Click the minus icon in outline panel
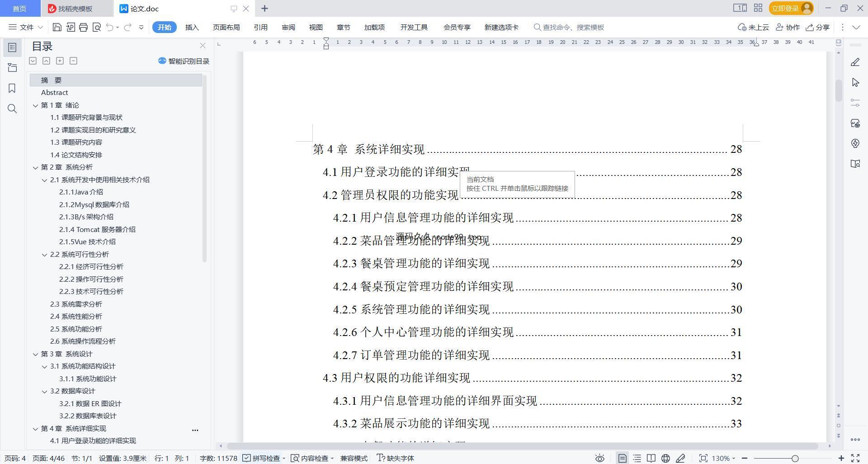 [x=73, y=61]
